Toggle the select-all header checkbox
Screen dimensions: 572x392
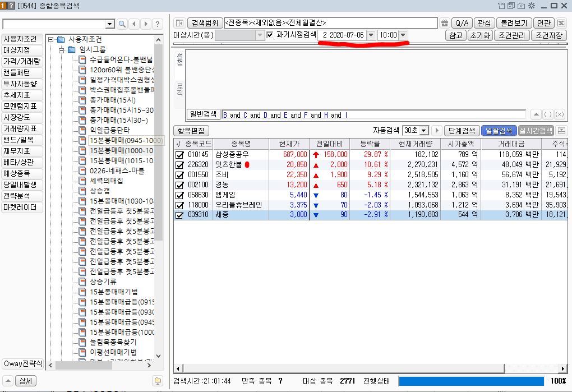click(x=178, y=144)
